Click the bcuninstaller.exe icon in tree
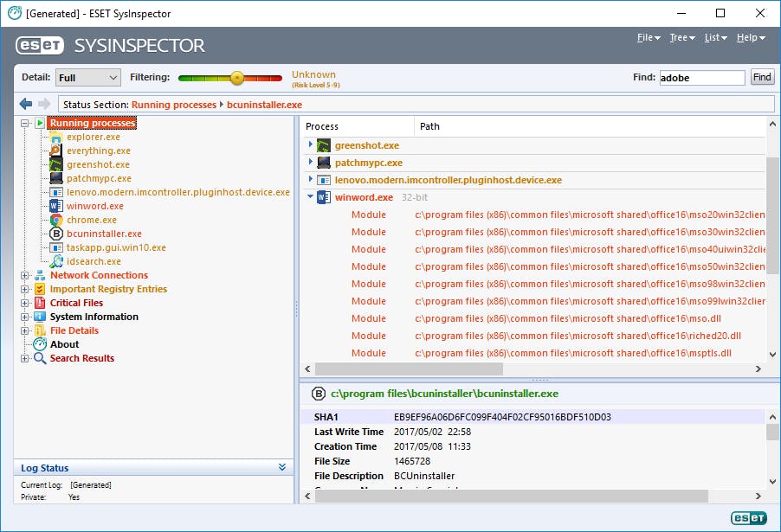 (56, 234)
